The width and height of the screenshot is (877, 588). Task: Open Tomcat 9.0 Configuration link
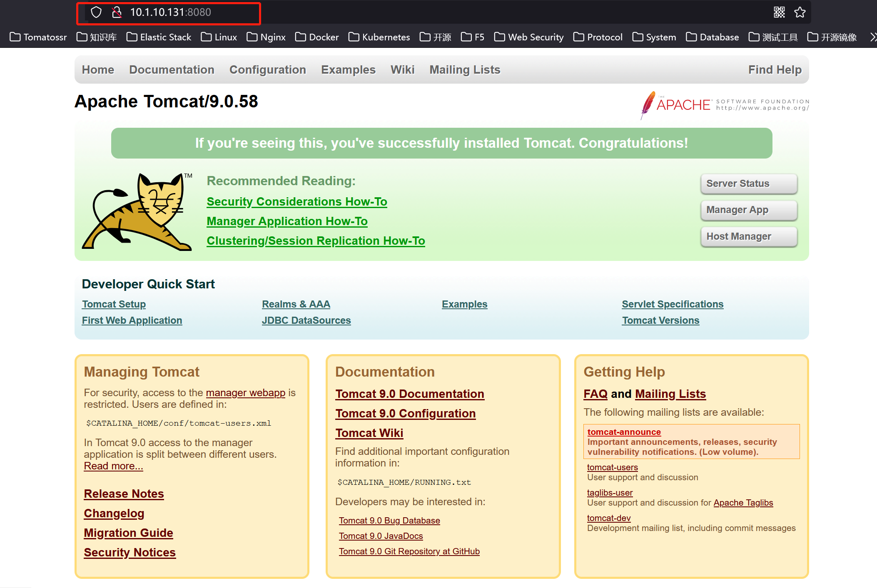point(405,414)
